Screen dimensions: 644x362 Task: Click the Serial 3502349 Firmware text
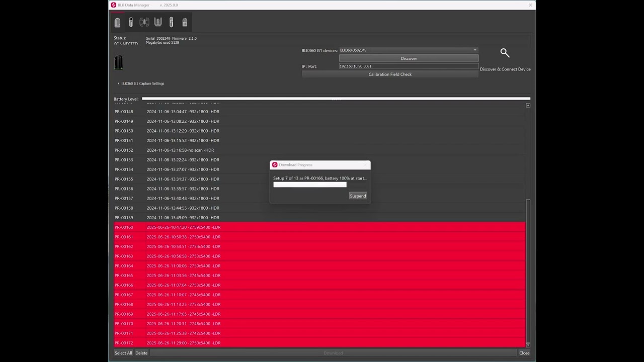click(171, 38)
